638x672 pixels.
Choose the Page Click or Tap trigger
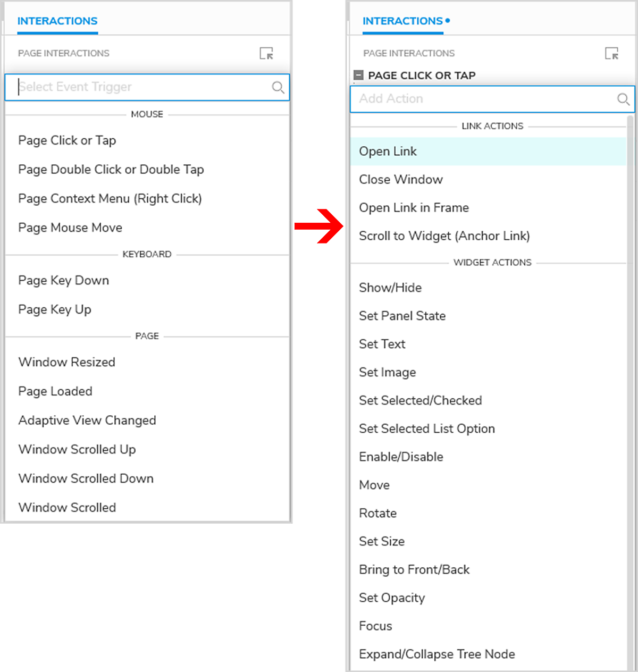coord(67,140)
